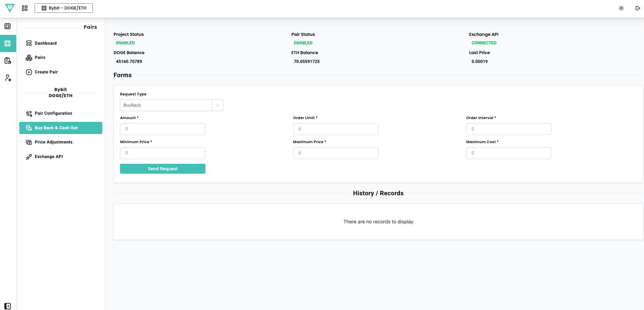Click the logout icon in top-right
Viewport: 644px width, 310px height.
pos(638,8)
